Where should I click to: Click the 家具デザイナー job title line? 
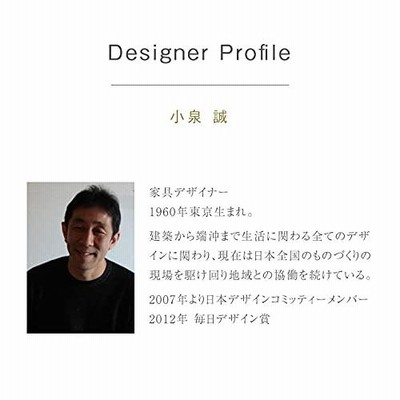point(188,192)
